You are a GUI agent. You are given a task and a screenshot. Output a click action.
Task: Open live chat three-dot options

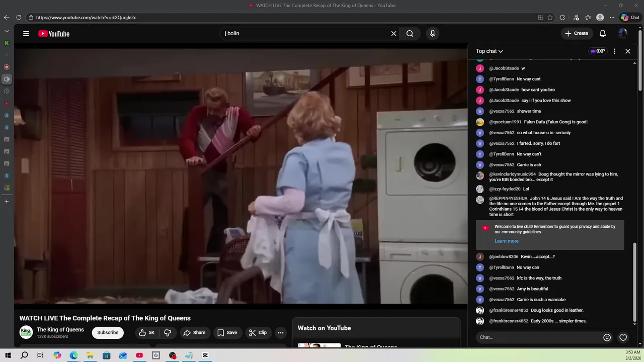614,51
